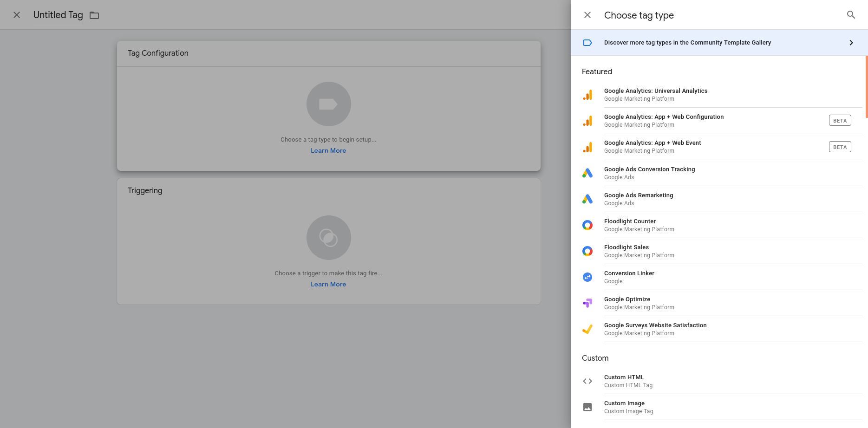Pick Google Ads Remarketing tag type
868x428 pixels.
click(639, 199)
